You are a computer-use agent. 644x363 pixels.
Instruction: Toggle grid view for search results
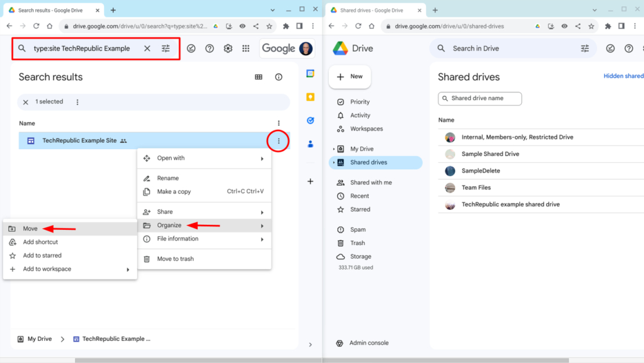coord(258,77)
